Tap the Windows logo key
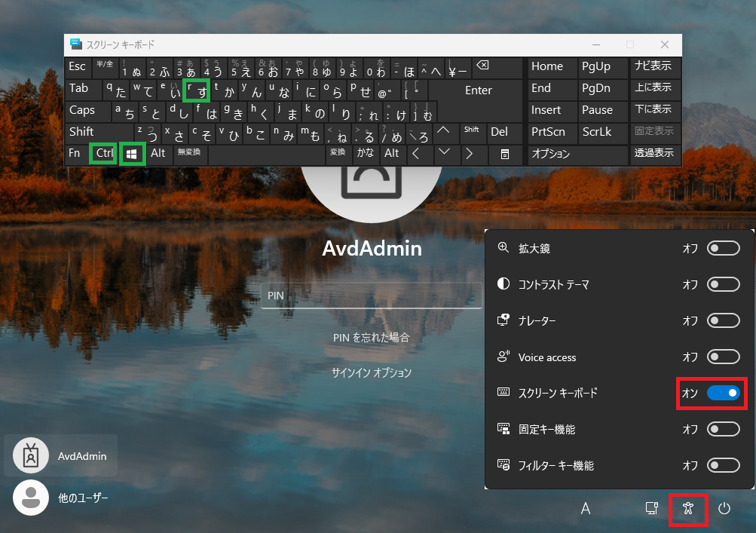The width and height of the screenshot is (756, 533). click(x=132, y=154)
